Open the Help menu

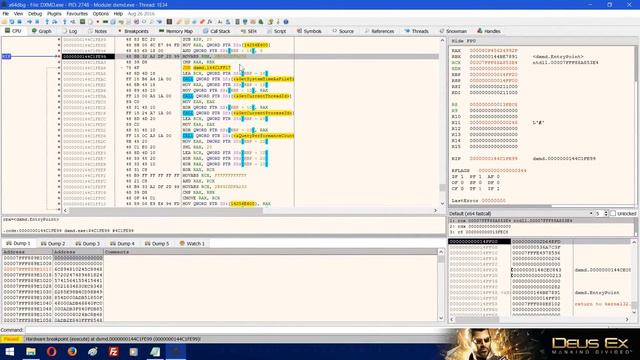click(x=118, y=13)
